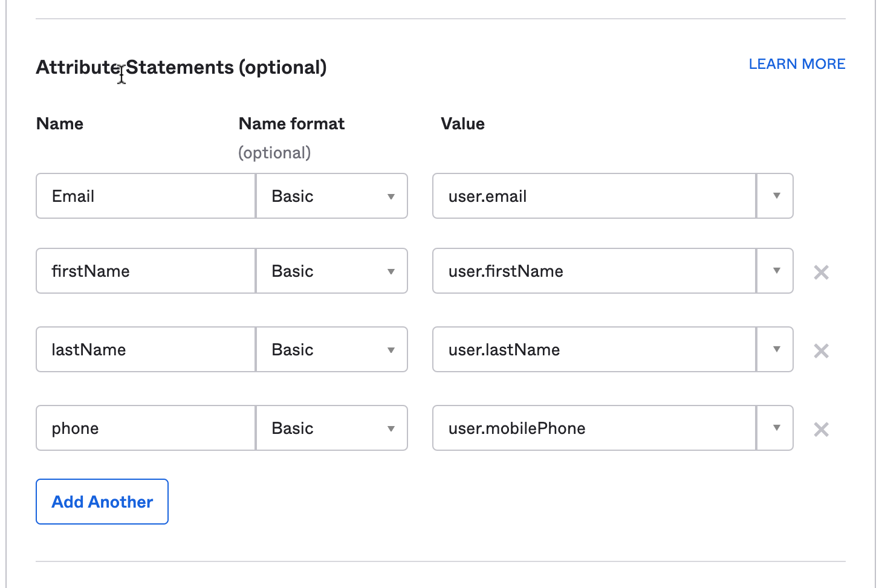Click Add Another attribute button

pos(102,502)
